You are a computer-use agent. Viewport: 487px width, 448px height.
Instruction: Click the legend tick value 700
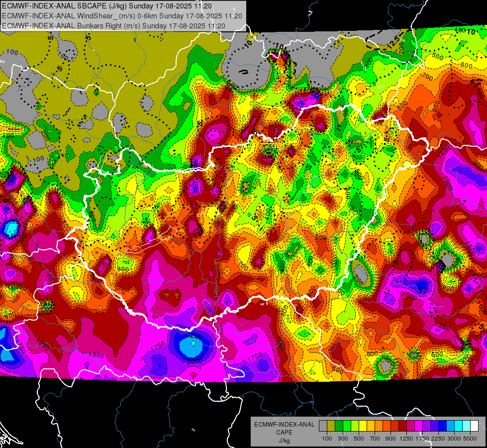(x=375, y=439)
